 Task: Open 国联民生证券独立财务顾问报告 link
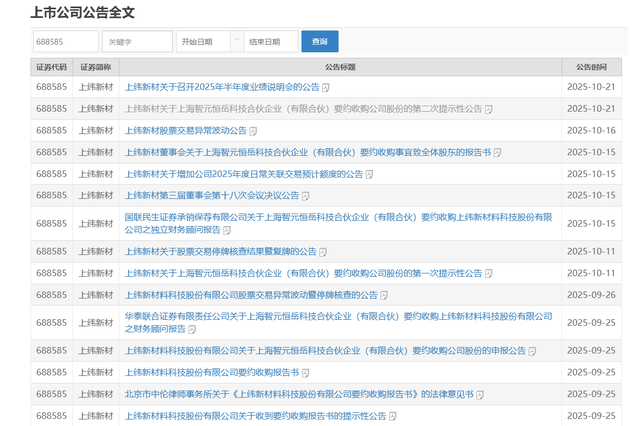338,224
